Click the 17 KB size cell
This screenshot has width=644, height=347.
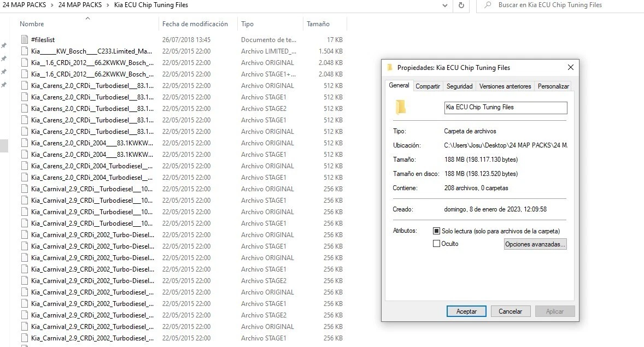pos(335,40)
